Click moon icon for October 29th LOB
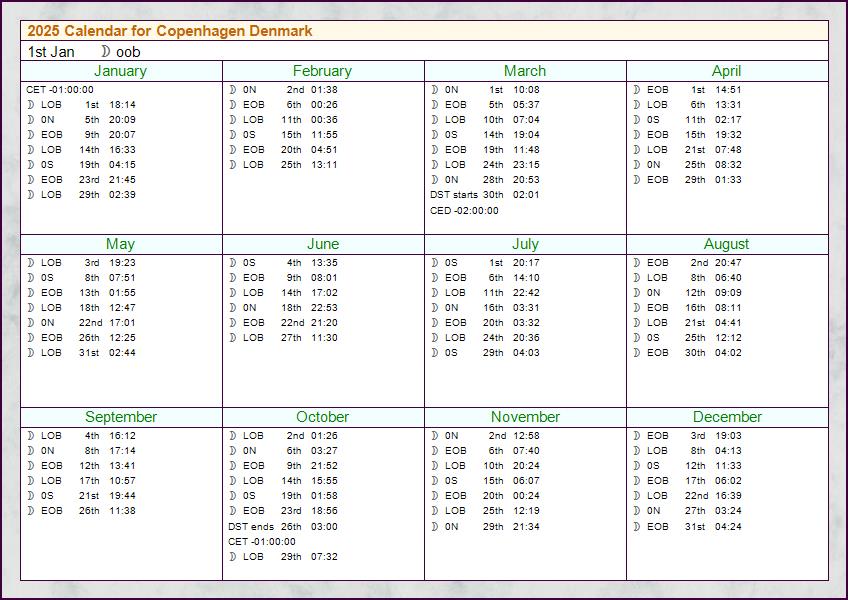Image resolution: width=848 pixels, height=600 pixels. 233,556
